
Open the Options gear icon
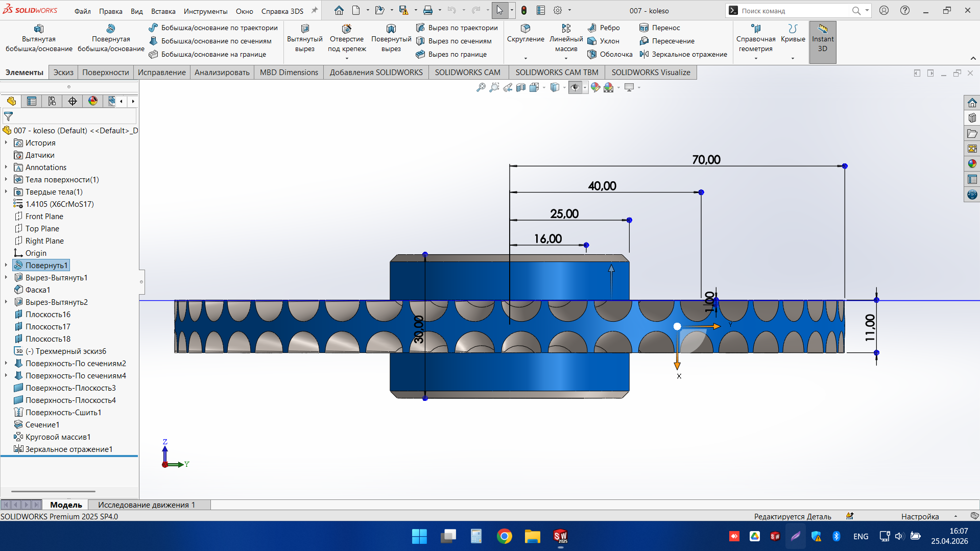(558, 10)
